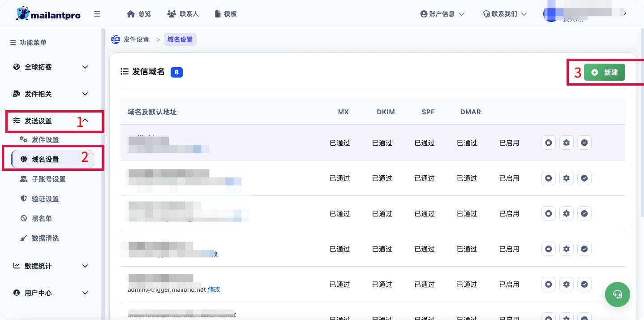Screen dimensions: 644x320
Task: Expand the 发件相关 menu chevron
Action: pos(85,94)
